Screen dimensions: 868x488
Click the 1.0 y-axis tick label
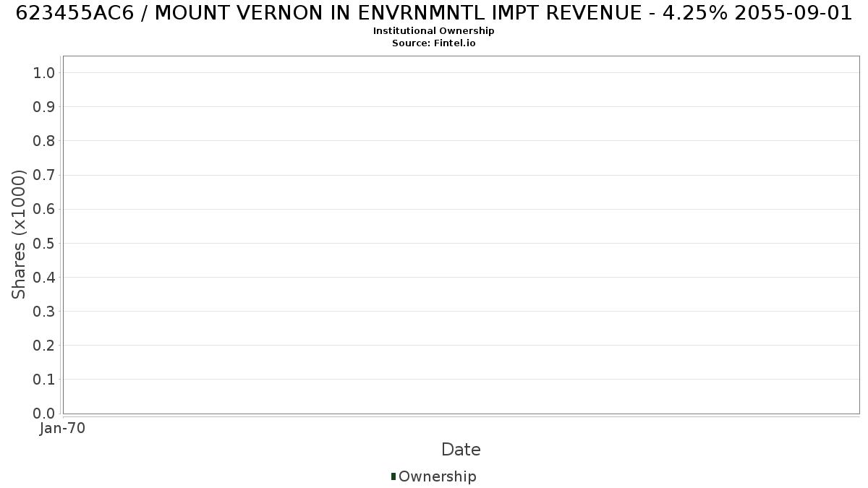tap(44, 72)
